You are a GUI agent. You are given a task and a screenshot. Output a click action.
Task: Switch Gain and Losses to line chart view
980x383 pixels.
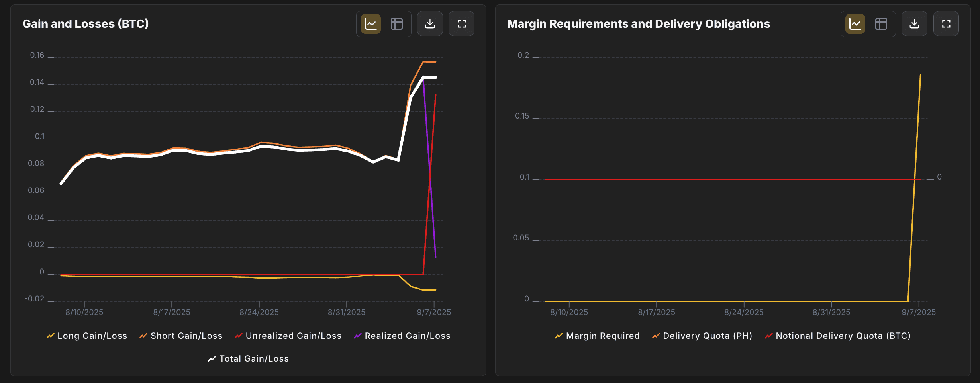pos(370,23)
